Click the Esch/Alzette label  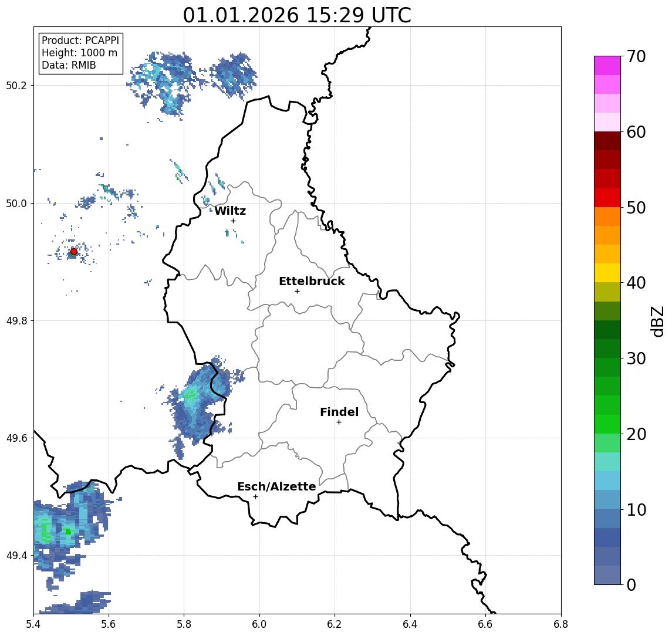pyautogui.click(x=276, y=486)
